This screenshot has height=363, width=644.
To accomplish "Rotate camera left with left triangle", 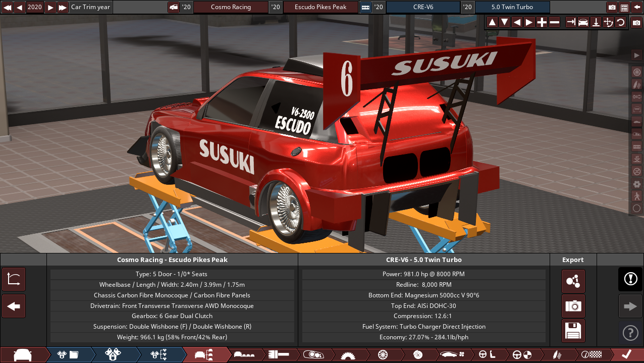I will (517, 22).
